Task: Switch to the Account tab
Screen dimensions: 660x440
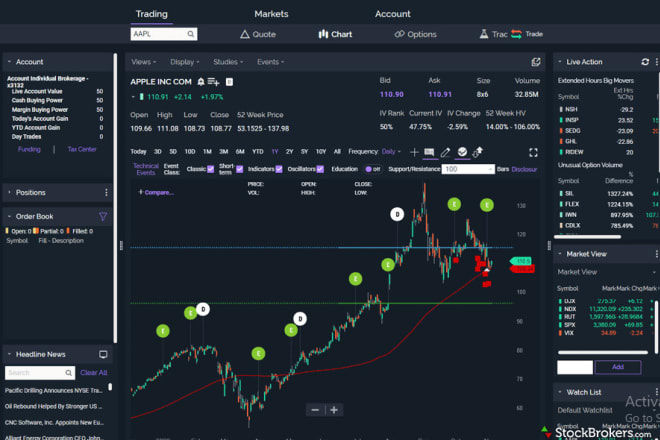Action: pyautogui.click(x=392, y=14)
